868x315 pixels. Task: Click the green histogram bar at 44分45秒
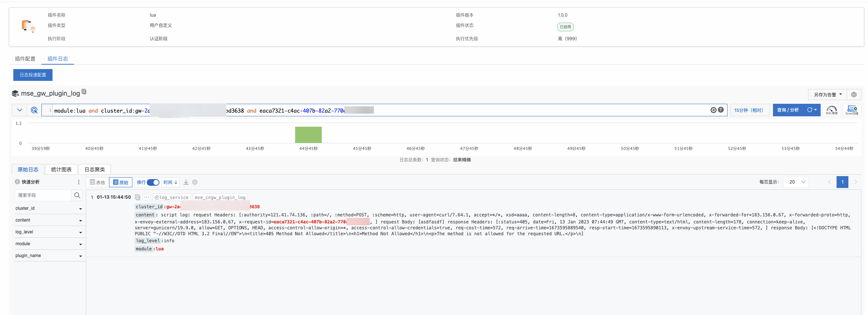tap(308, 135)
